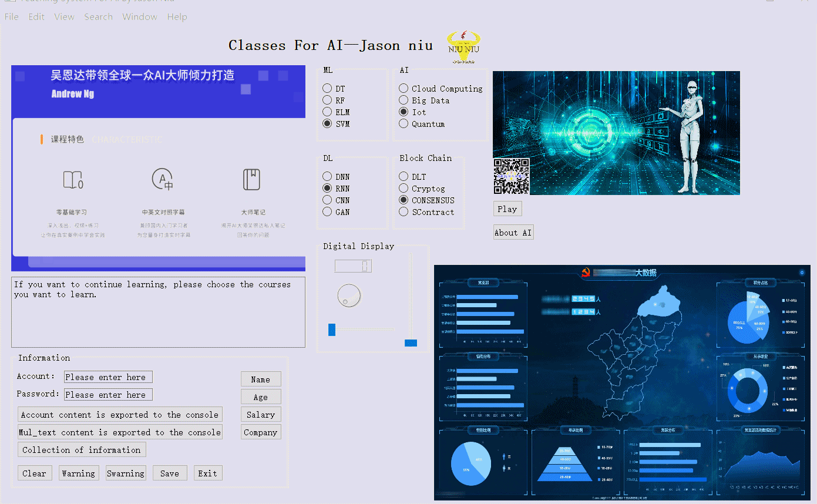Click the multi-line text box about continuing learning
The height and width of the screenshot is (504, 817).
click(159, 312)
